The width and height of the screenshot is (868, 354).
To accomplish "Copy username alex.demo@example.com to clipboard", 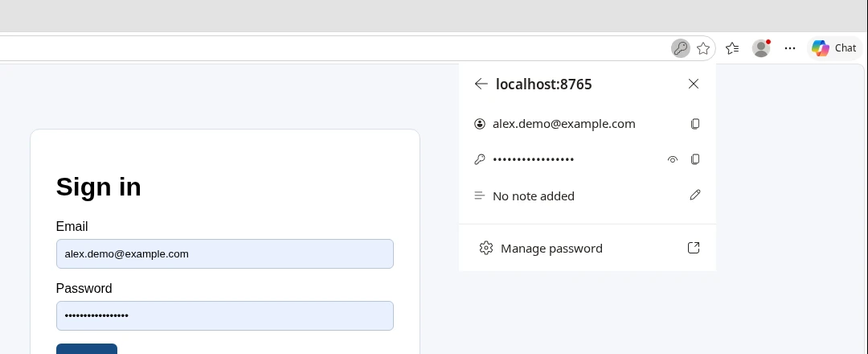I will (695, 124).
